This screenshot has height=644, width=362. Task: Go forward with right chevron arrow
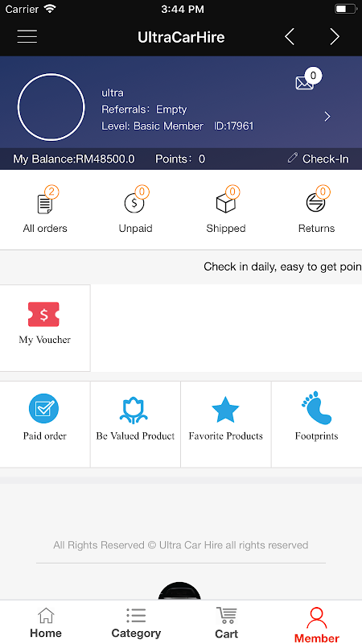tap(335, 37)
